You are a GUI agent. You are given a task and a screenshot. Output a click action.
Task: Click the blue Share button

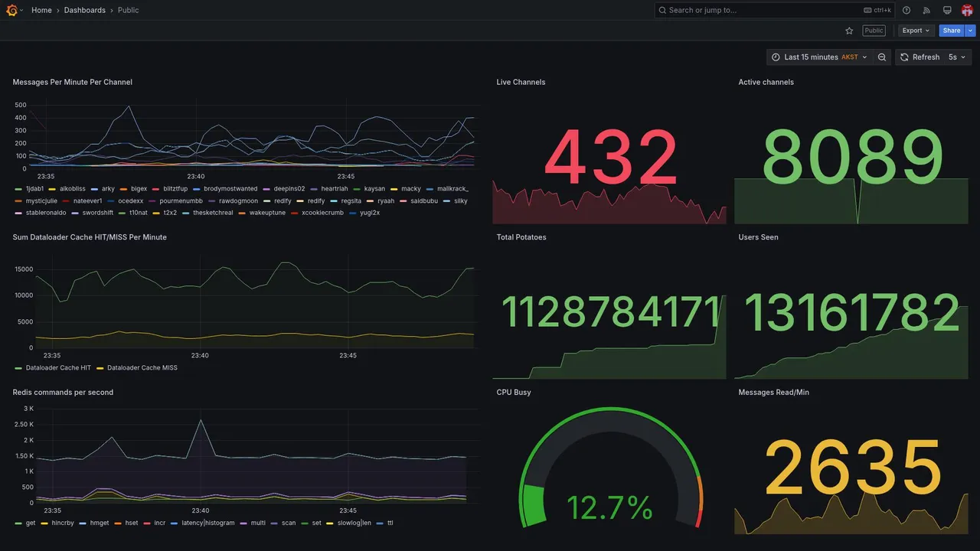pos(952,31)
